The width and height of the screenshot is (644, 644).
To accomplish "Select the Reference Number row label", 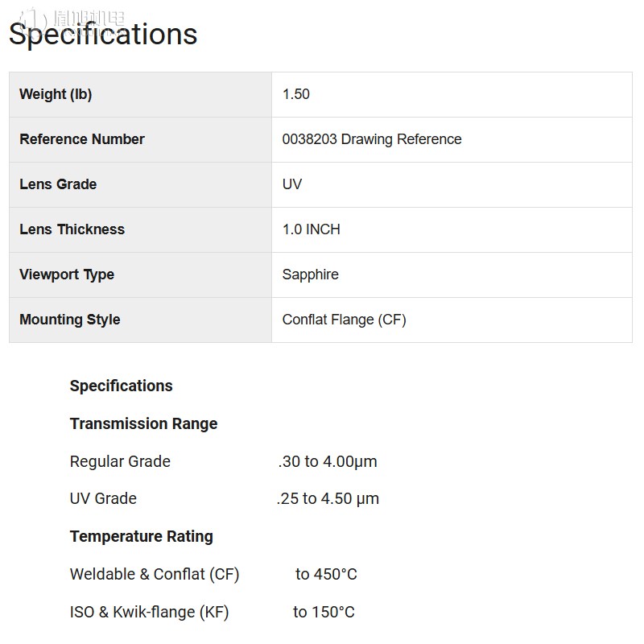I will click(x=82, y=139).
